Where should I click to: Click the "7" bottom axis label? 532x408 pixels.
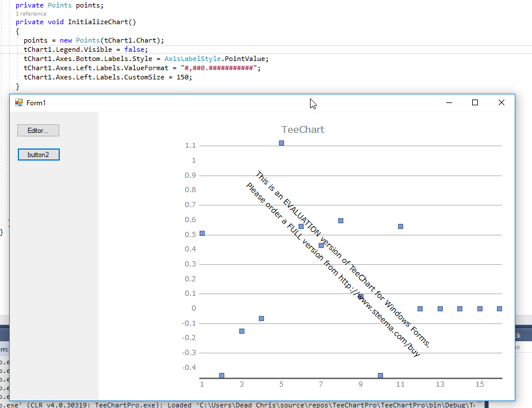[321, 384]
